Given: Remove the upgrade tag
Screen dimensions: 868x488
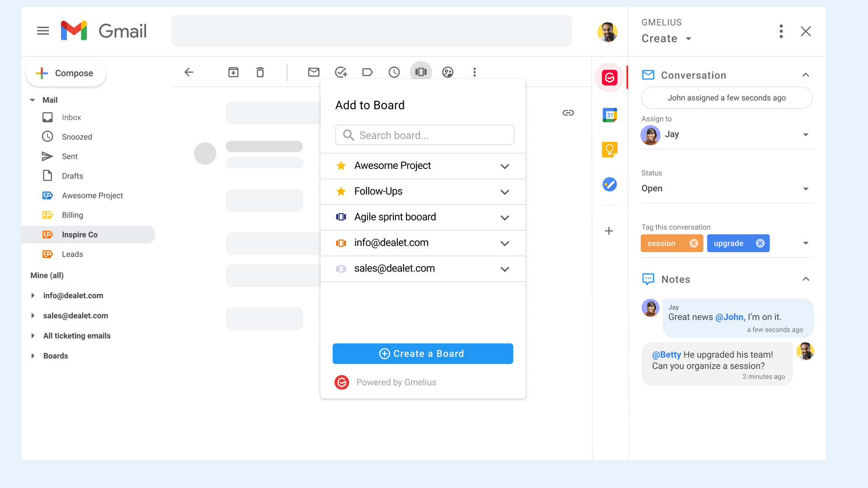Looking at the screenshot, I should coord(760,244).
